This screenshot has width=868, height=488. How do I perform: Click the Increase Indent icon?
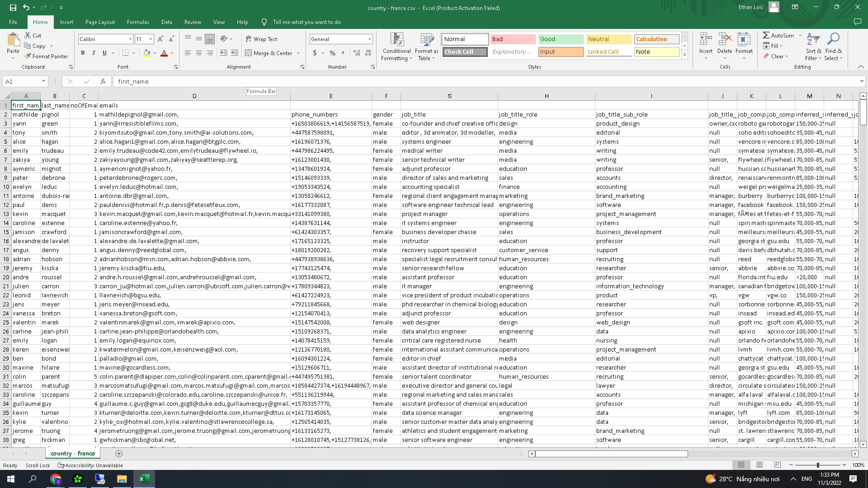235,53
